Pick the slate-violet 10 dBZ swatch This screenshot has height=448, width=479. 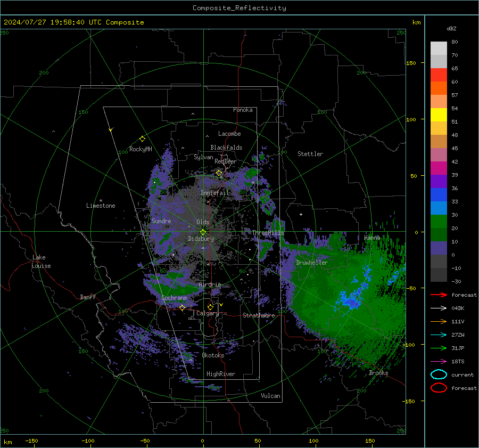439,248
